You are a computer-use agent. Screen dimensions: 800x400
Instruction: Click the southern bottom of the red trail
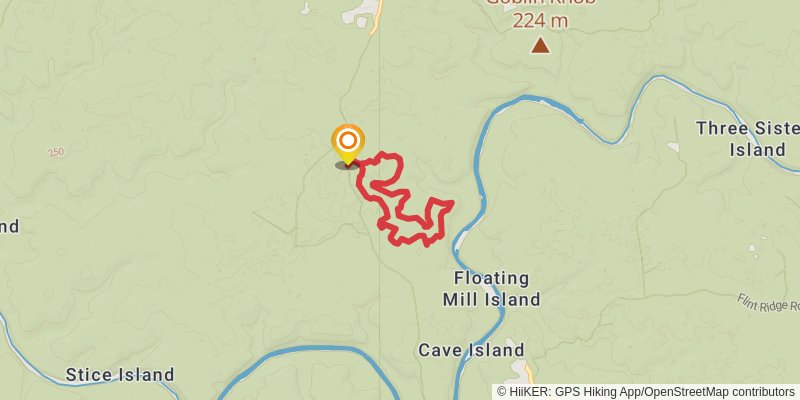pos(426,244)
